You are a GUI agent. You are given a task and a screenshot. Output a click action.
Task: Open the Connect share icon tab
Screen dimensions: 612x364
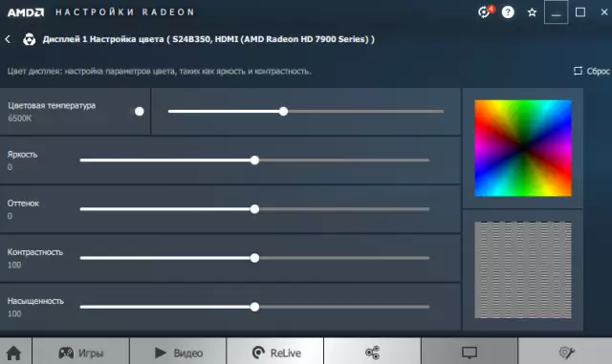click(372, 353)
